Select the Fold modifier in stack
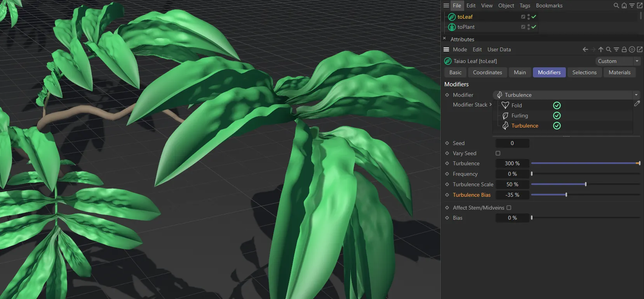This screenshot has width=644, height=299. [x=517, y=105]
